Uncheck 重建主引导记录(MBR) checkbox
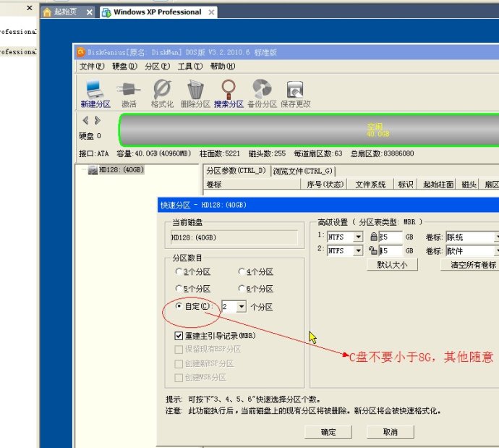 click(179, 336)
